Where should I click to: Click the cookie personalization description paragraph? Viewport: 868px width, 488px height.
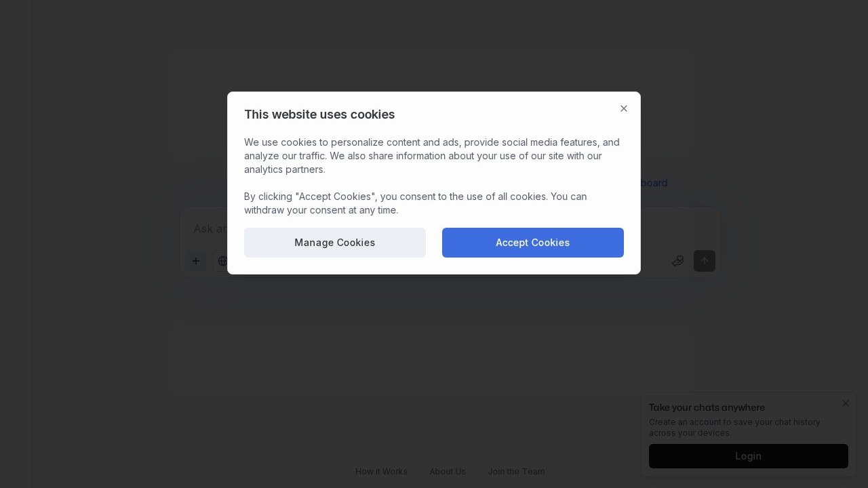[x=431, y=156]
